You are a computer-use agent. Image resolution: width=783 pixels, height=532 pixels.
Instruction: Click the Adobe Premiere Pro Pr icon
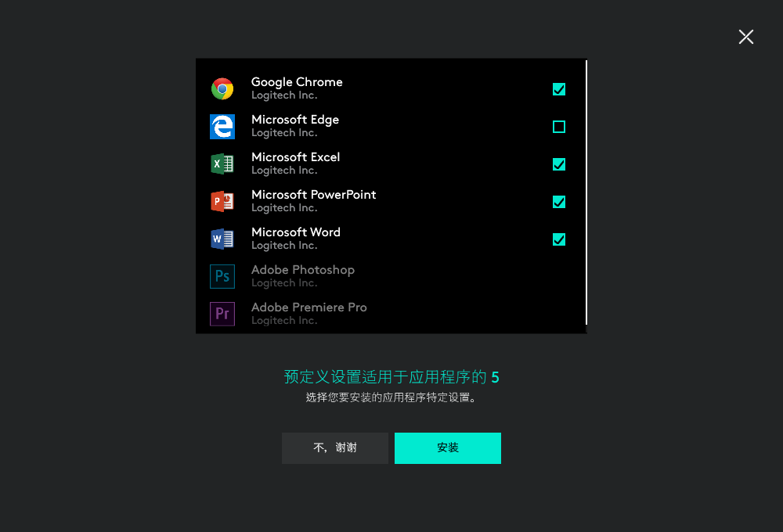[222, 314]
